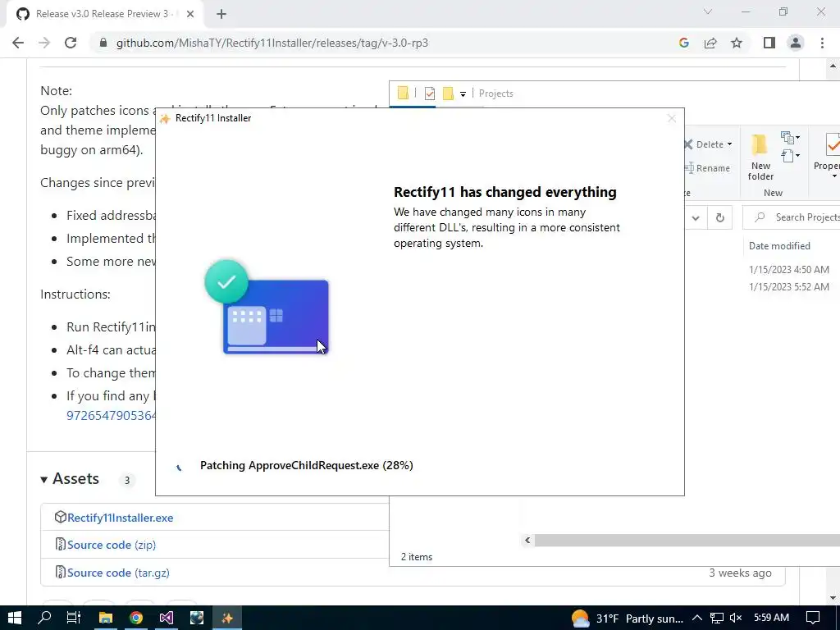Select the 1/15/2023 4:50 AM row
Image resolution: width=840 pixels, height=630 pixels.
pyautogui.click(x=788, y=269)
